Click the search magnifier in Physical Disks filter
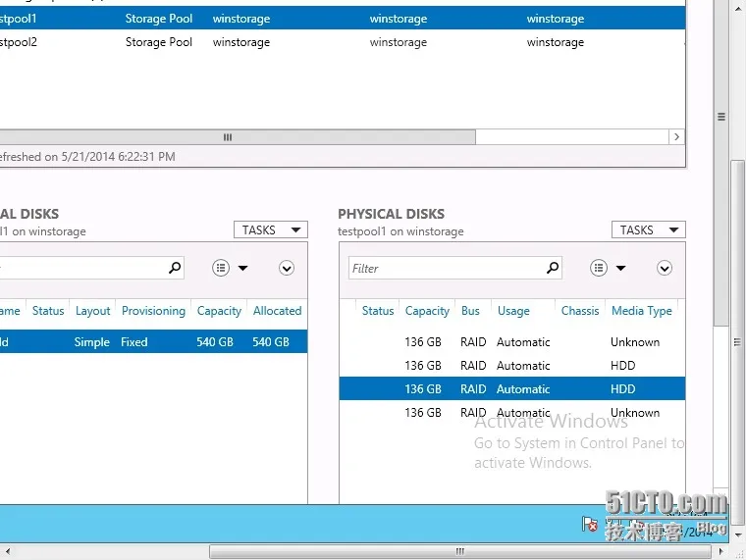 pos(553,268)
